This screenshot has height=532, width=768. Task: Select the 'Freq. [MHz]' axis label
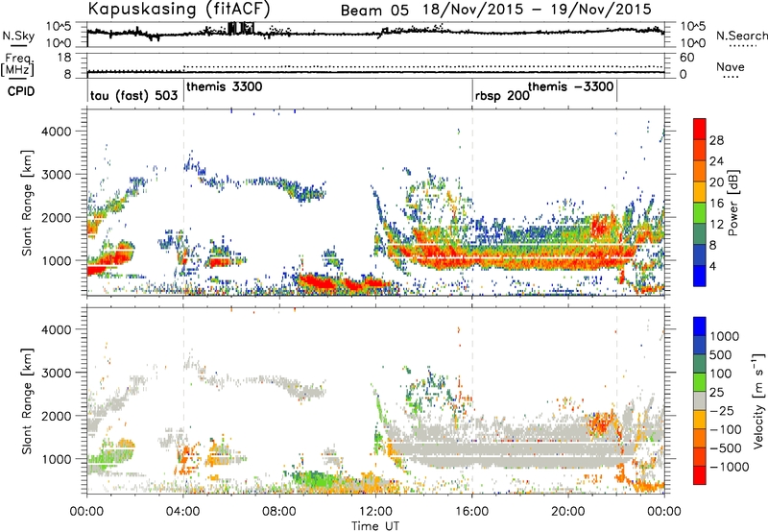point(17,65)
